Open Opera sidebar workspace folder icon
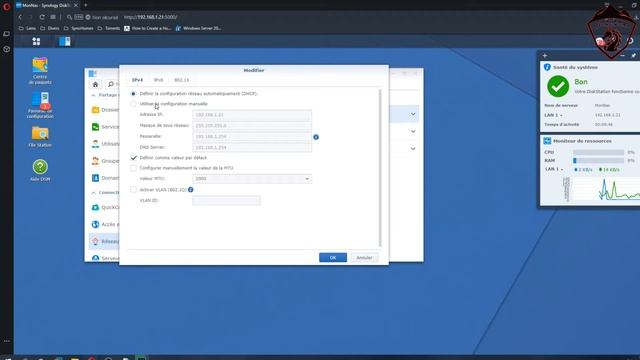Image resolution: width=640 pixels, height=360 pixels. click(x=7, y=34)
